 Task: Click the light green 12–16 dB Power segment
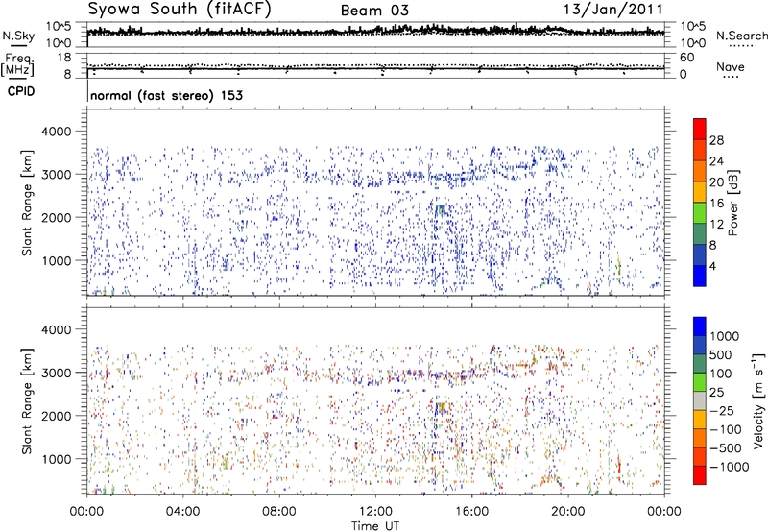point(700,212)
